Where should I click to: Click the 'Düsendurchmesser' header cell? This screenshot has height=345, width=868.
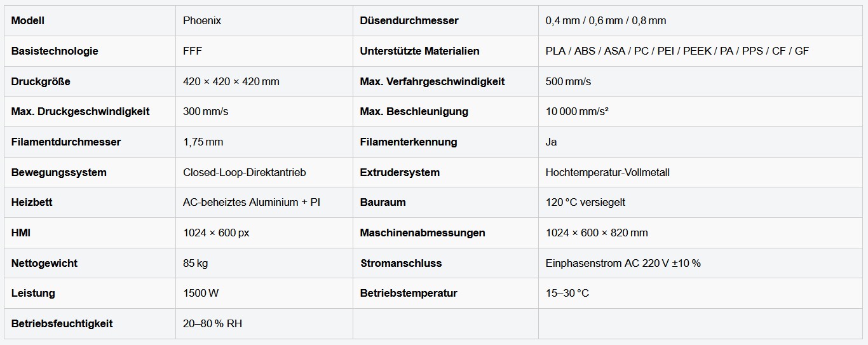pos(409,20)
